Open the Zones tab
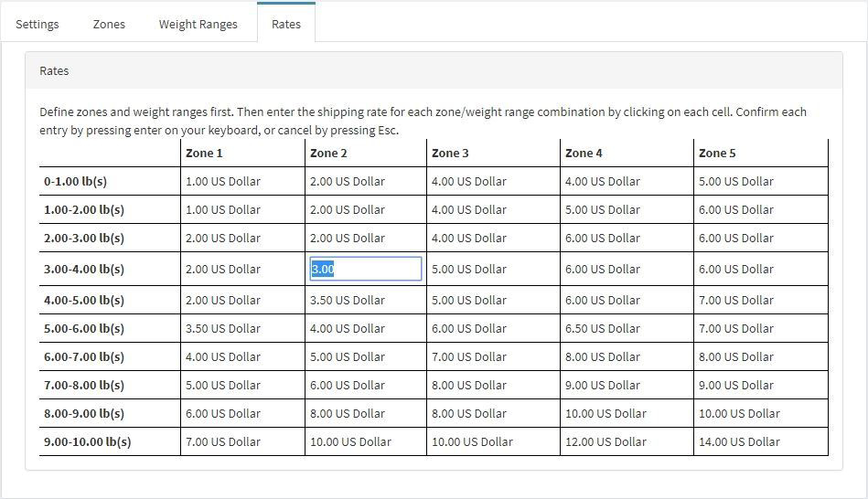The width and height of the screenshot is (868, 499). click(109, 24)
